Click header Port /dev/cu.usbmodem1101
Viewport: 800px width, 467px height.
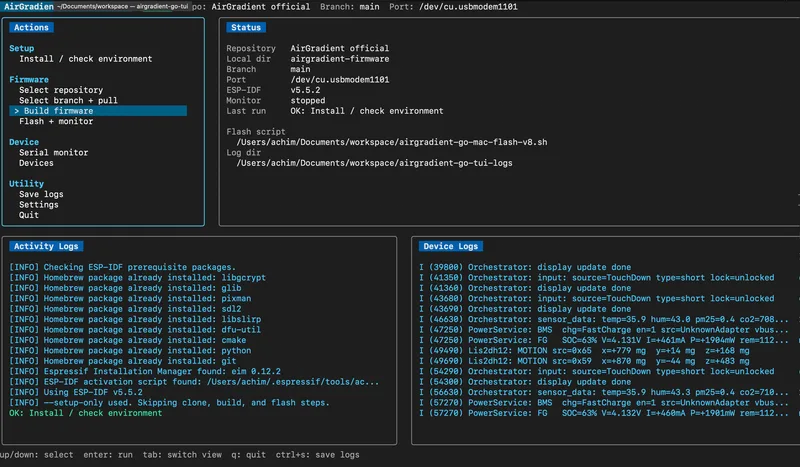[x=453, y=7]
